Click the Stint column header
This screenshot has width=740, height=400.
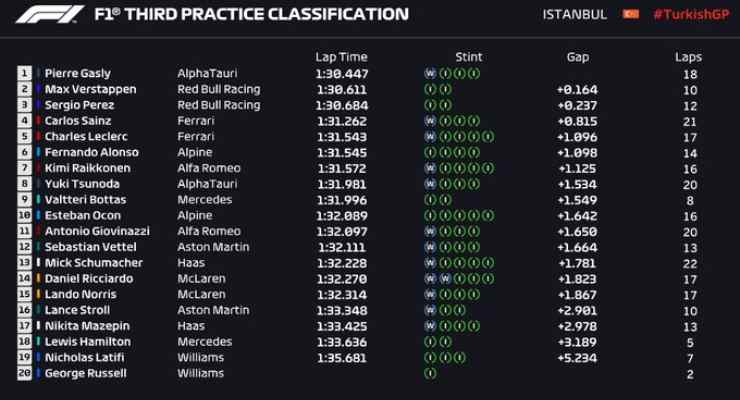(469, 57)
